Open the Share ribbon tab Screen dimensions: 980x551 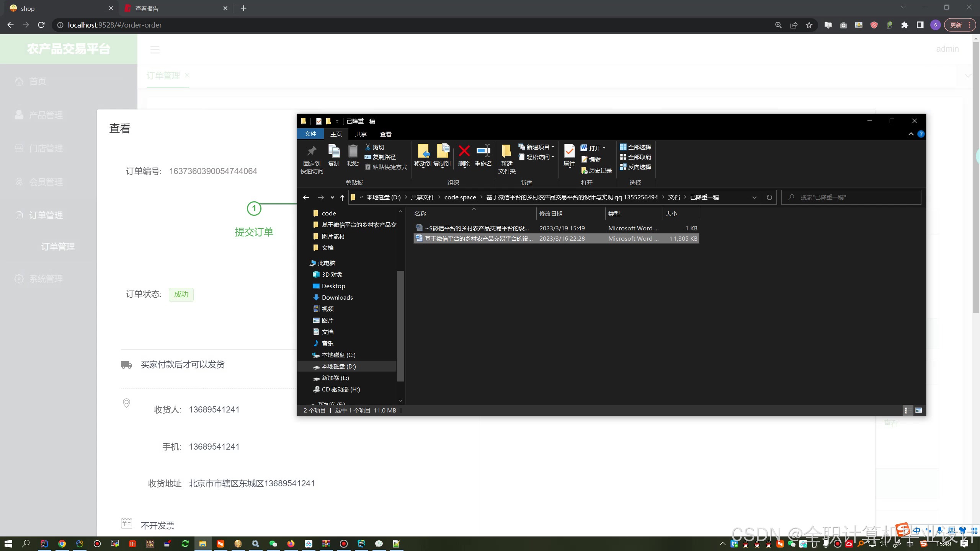(361, 134)
